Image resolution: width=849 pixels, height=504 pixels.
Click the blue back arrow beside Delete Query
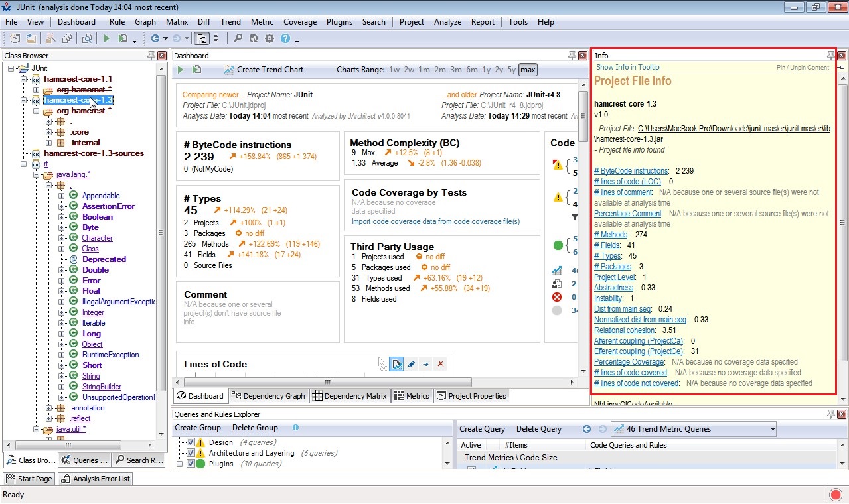click(586, 429)
